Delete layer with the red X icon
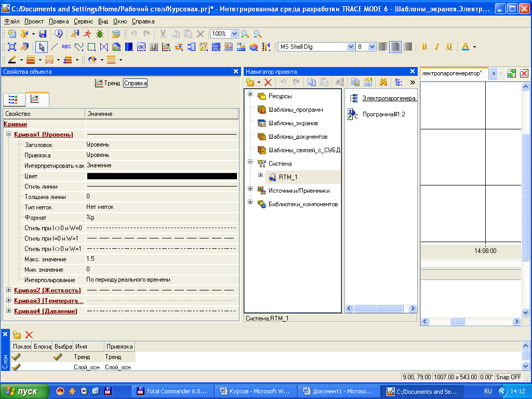Image resolution: width=532 pixels, height=399 pixels. tap(29, 335)
